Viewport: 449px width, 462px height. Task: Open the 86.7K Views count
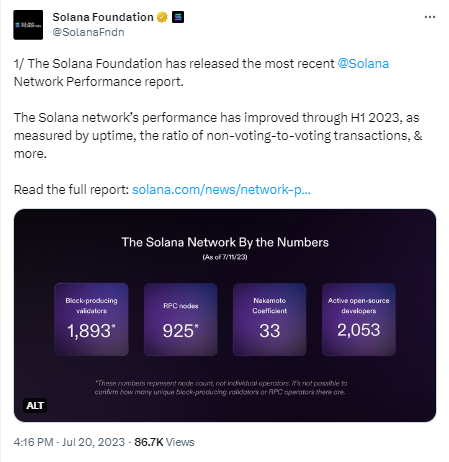[164, 442]
